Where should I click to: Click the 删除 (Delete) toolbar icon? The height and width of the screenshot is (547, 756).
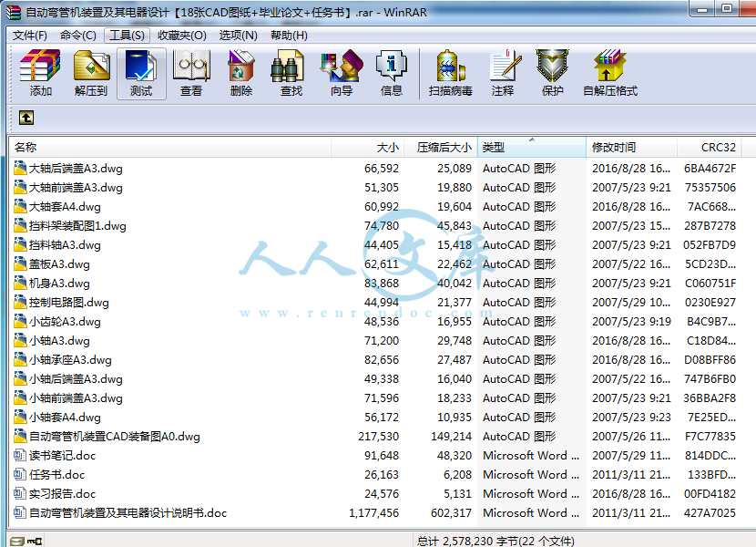[241, 73]
